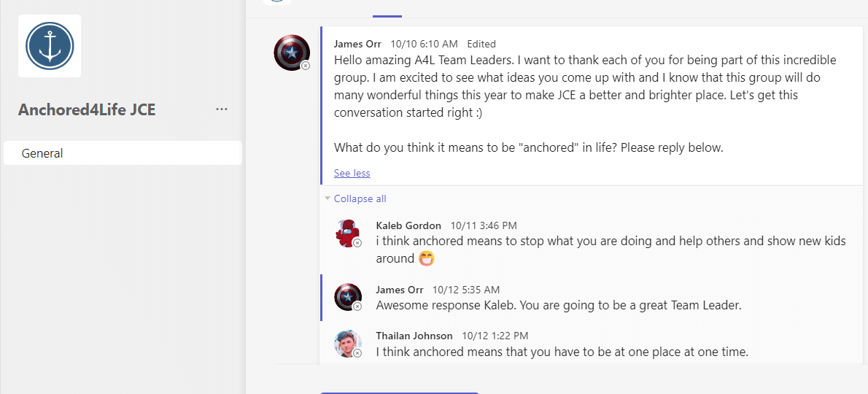Open James Orr's avatar on the original post
Image resolution: width=868 pixels, height=394 pixels.
(x=291, y=53)
